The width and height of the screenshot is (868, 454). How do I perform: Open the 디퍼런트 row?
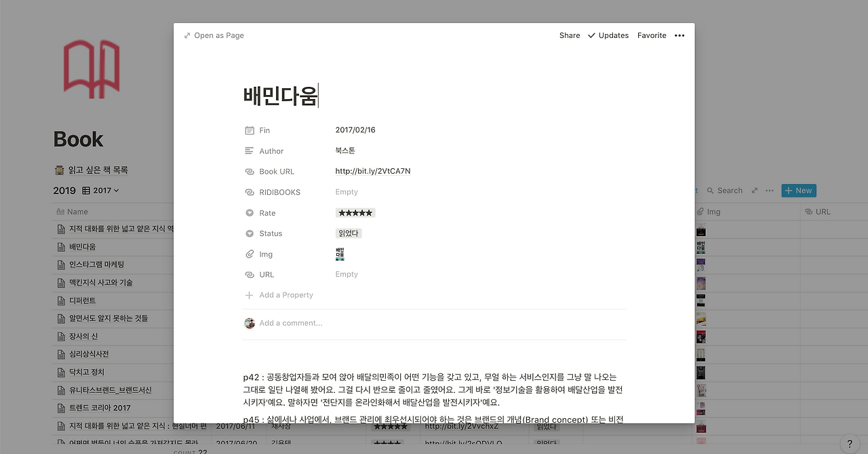pyautogui.click(x=83, y=301)
